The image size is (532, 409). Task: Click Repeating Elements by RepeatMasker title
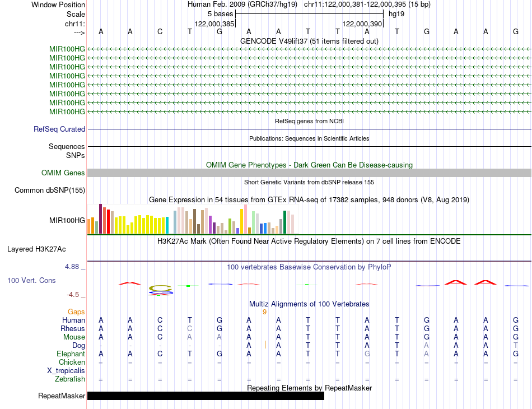(309, 388)
